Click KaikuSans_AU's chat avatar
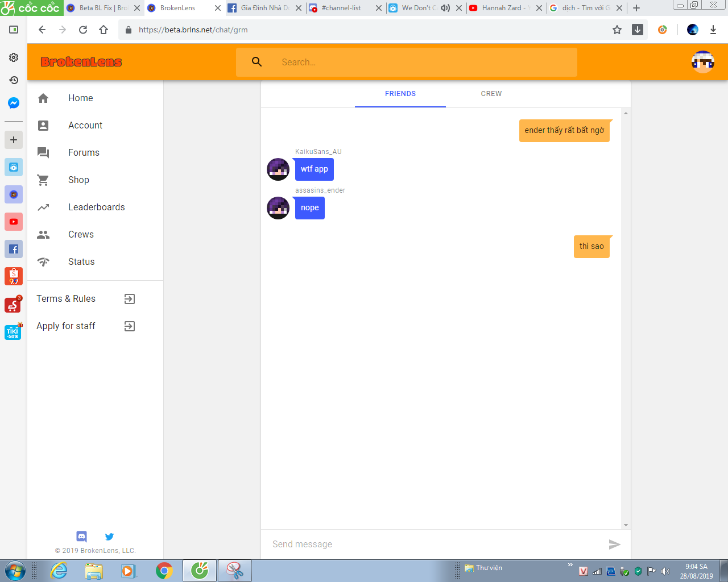The width and height of the screenshot is (728, 582). pos(278,169)
